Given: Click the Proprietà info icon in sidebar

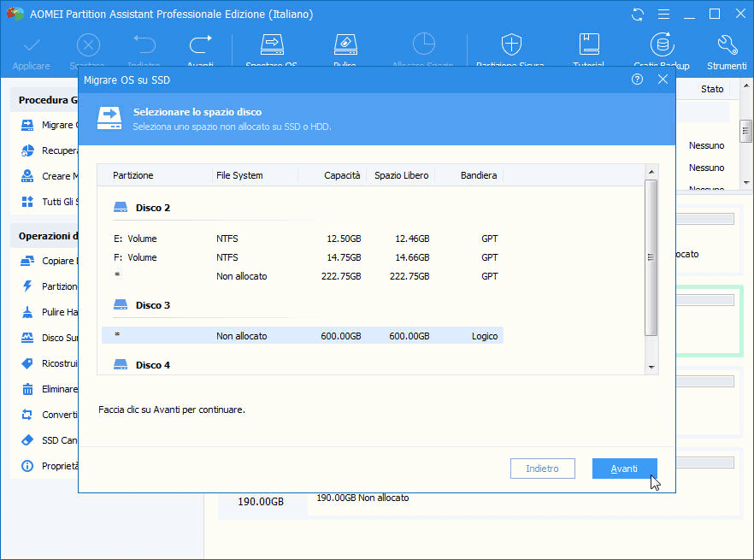Looking at the screenshot, I should click(x=26, y=466).
